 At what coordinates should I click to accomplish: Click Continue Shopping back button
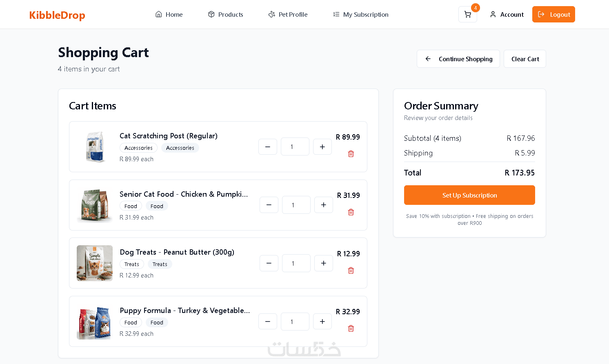(458, 59)
